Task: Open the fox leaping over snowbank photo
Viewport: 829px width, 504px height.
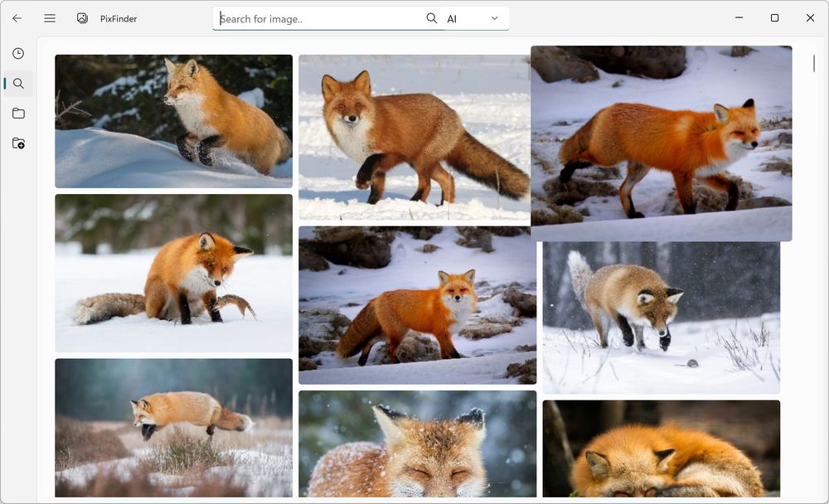Action: click(173, 121)
